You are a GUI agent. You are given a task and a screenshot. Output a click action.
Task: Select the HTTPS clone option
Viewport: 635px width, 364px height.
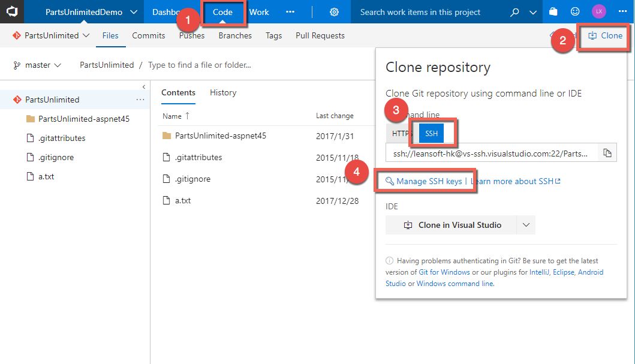tap(401, 134)
